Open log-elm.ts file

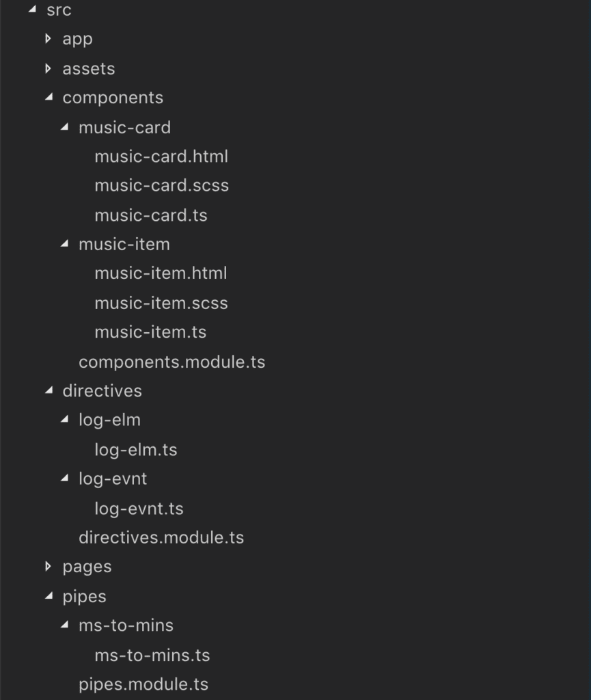(136, 450)
